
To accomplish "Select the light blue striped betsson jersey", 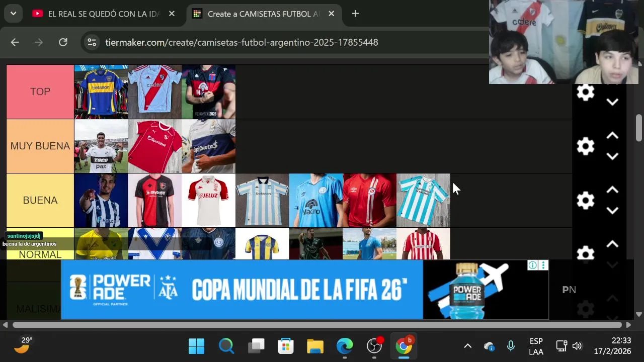I will tap(262, 200).
